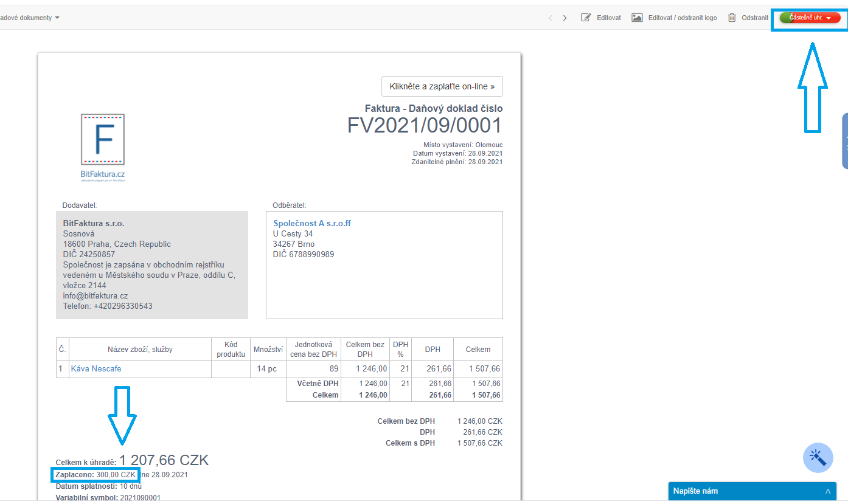Viewport: 848px width, 504px height.
Task: Click the customer tax ID DIČ 6788990989
Action: point(304,254)
